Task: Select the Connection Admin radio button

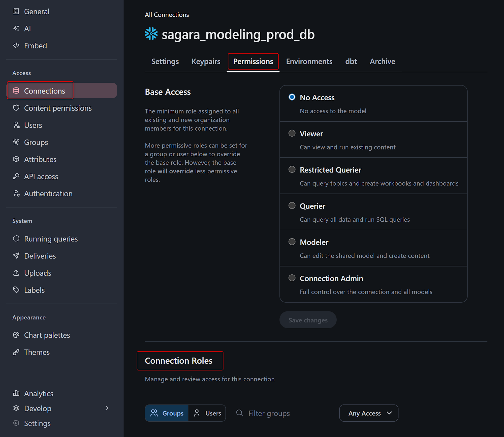Action: (x=292, y=278)
